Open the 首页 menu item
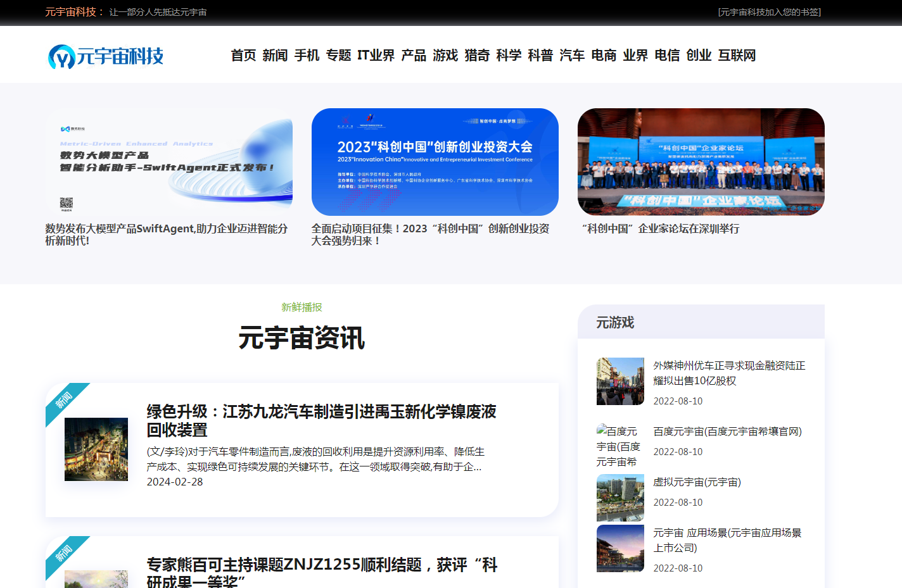Screen dimensions: 902x588 click(243, 56)
